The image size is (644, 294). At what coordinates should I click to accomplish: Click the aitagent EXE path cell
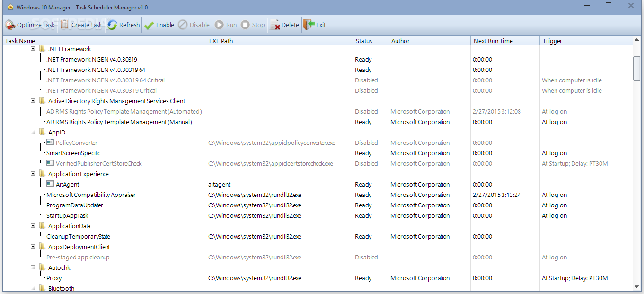tap(220, 184)
